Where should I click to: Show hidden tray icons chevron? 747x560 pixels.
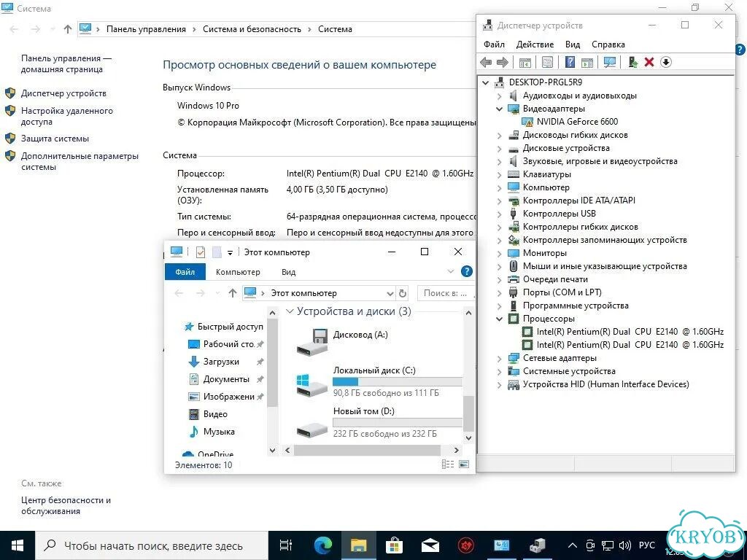[x=573, y=545]
